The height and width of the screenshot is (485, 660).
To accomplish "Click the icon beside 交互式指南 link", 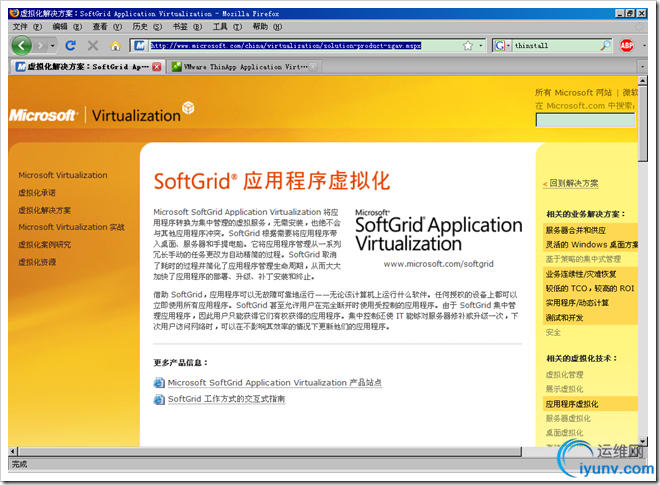I will tap(159, 399).
